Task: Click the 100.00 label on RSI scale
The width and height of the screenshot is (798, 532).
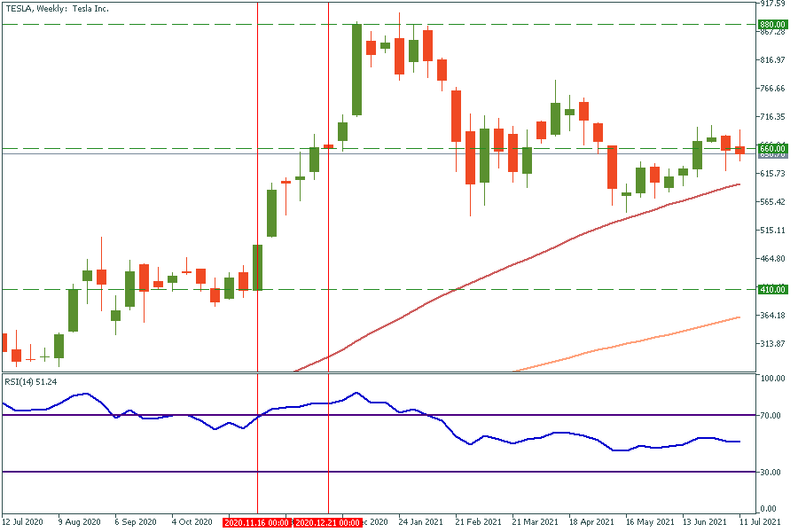Action: point(772,379)
